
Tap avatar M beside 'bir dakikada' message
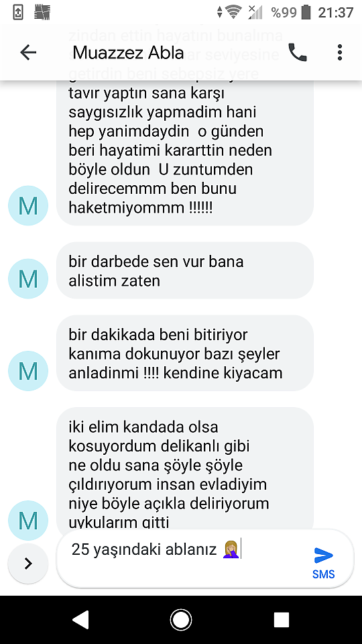pos(28,370)
